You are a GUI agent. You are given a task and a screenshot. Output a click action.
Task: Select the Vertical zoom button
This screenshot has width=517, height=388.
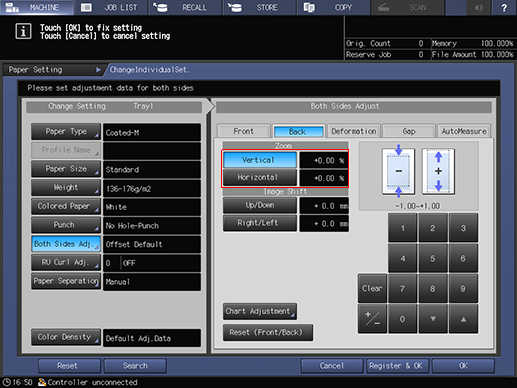(x=260, y=160)
